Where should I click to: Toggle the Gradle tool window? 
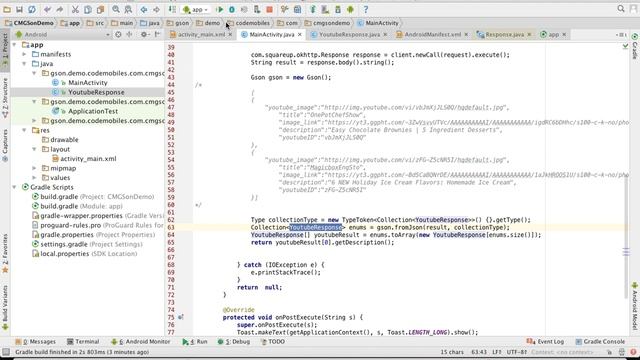click(x=635, y=46)
